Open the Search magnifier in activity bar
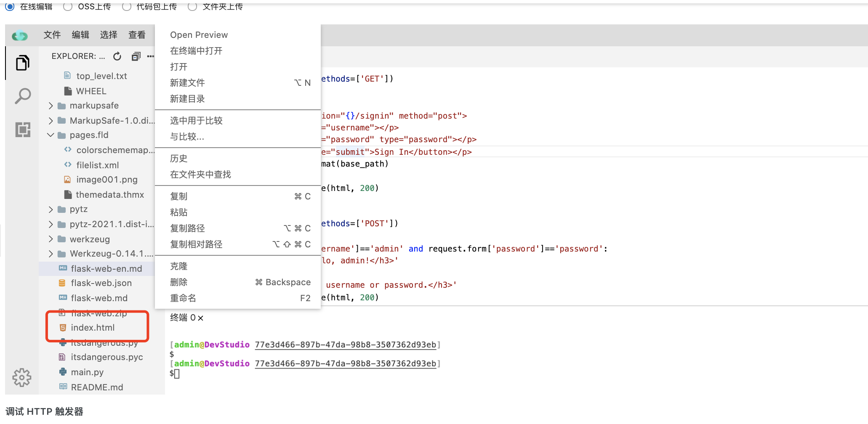 (22, 96)
